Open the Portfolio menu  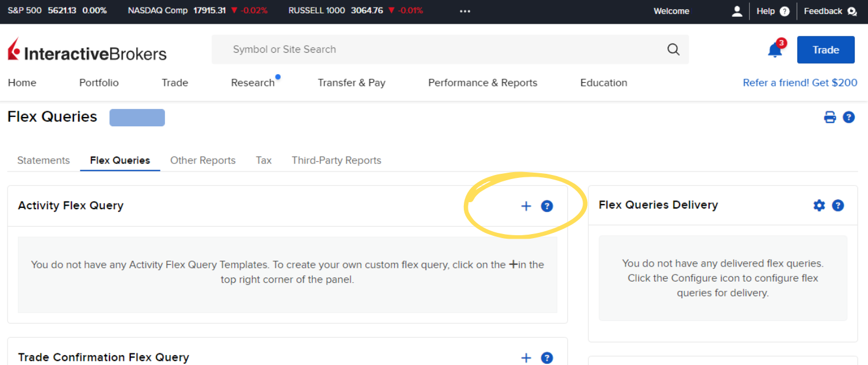(99, 83)
